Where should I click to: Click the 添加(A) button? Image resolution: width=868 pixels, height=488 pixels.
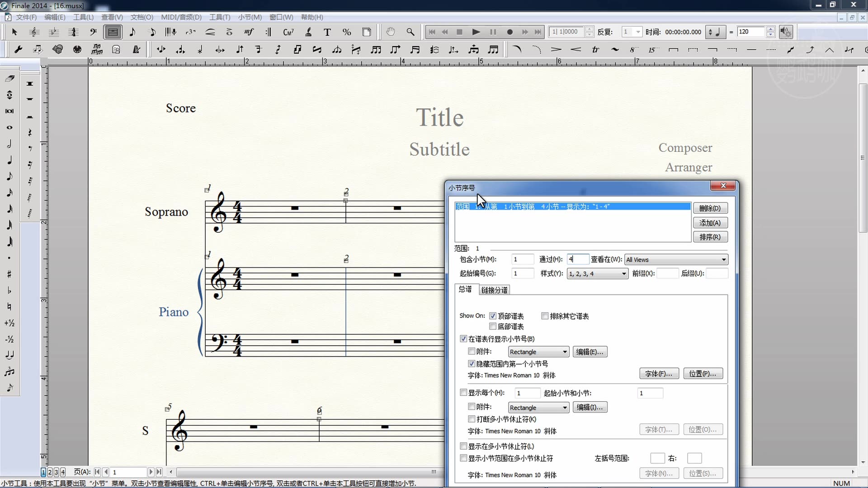(710, 223)
